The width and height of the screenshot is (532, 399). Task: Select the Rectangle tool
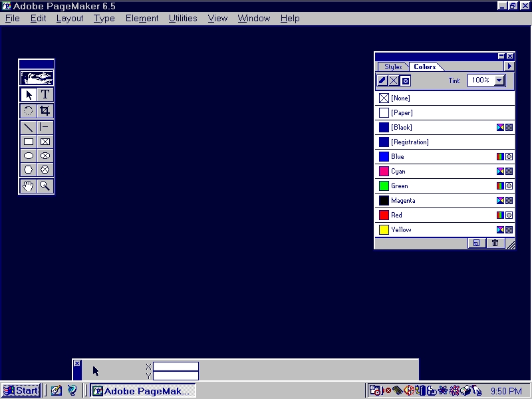29,142
